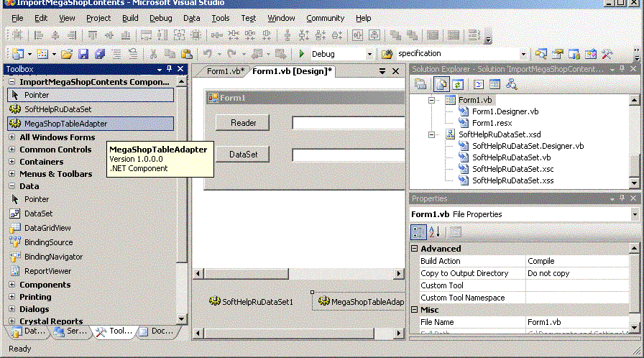
Task: Click Make Horizontal Spacing Equal icon
Action: click(217, 35)
